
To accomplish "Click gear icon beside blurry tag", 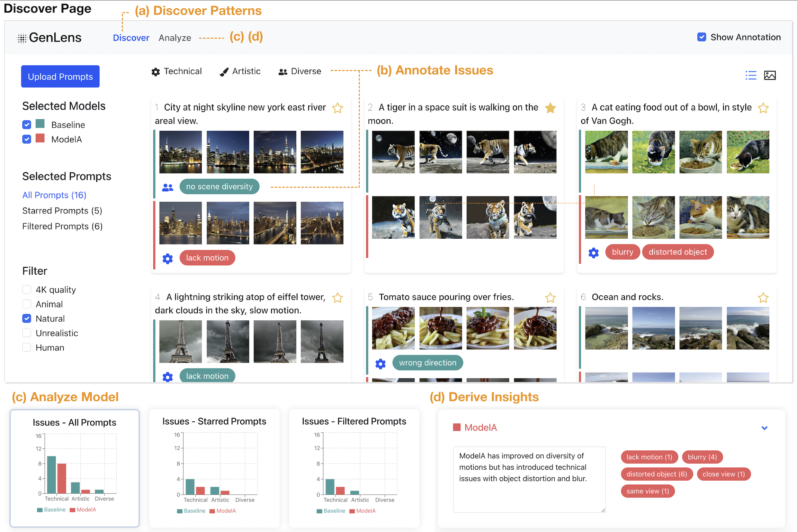I will tap(593, 253).
